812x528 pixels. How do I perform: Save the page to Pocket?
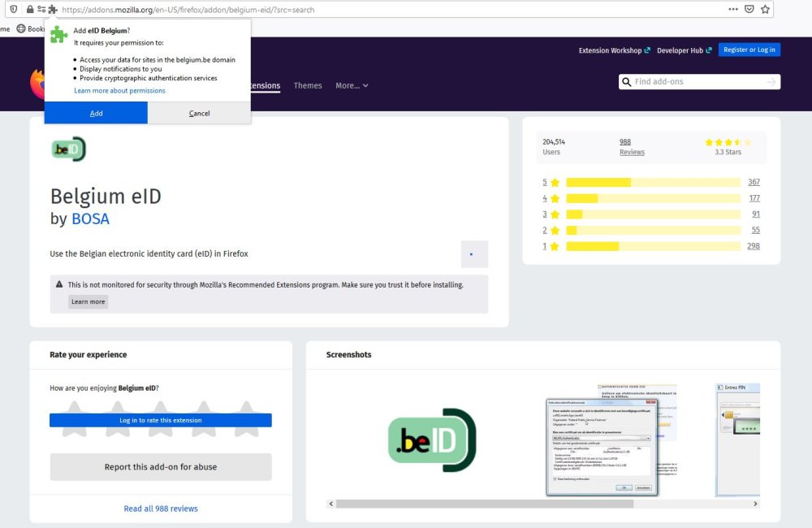(x=749, y=9)
